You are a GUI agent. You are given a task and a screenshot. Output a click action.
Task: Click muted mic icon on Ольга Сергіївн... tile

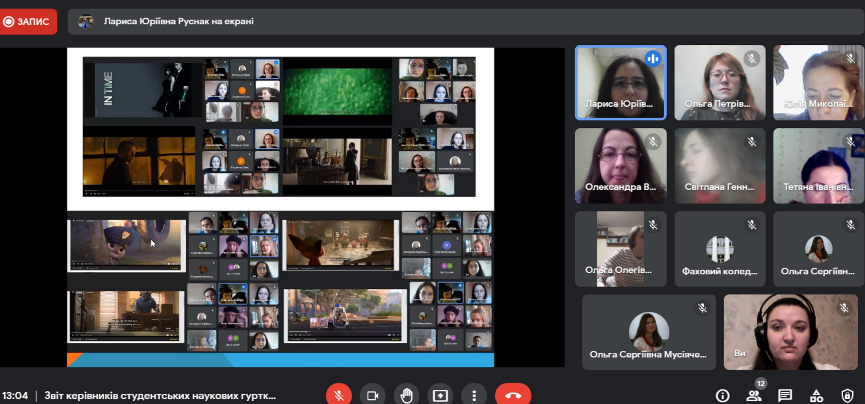coord(850,225)
